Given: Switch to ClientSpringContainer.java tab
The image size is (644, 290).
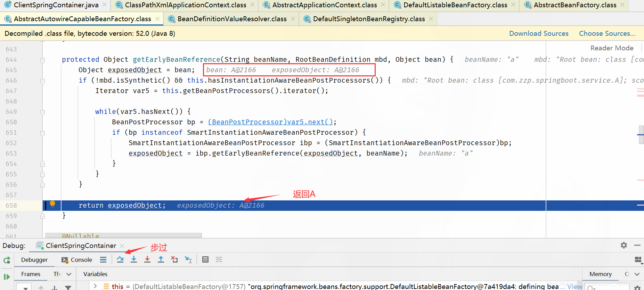Looking at the screenshot, I should coord(56,5).
